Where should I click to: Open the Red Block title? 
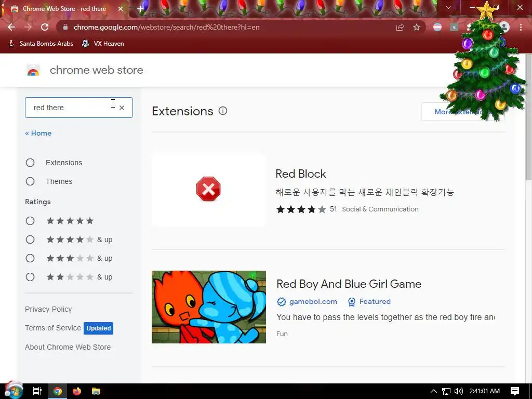[301, 174]
